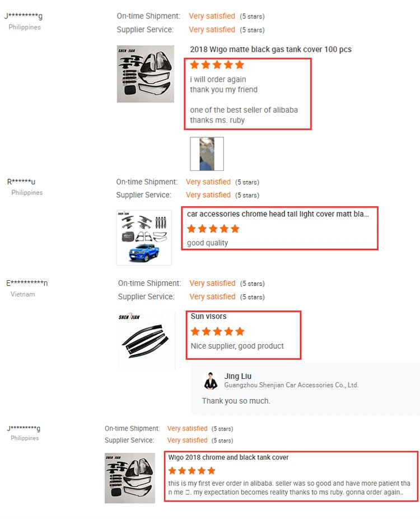
Task: Click the star rating above "good quality"
Action: tap(213, 229)
